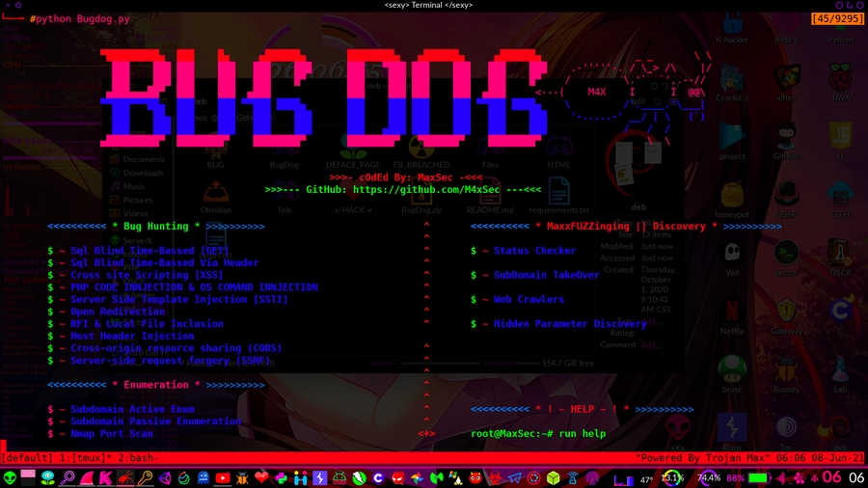
Task: Open the honeypot desktop shortcut
Action: point(732,195)
